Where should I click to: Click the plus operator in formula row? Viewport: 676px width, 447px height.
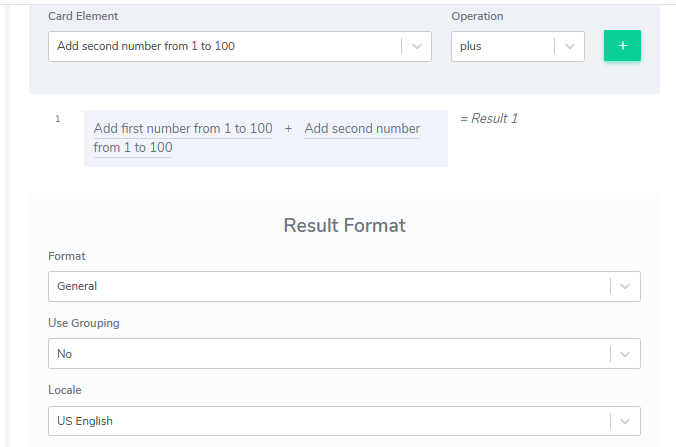point(288,129)
